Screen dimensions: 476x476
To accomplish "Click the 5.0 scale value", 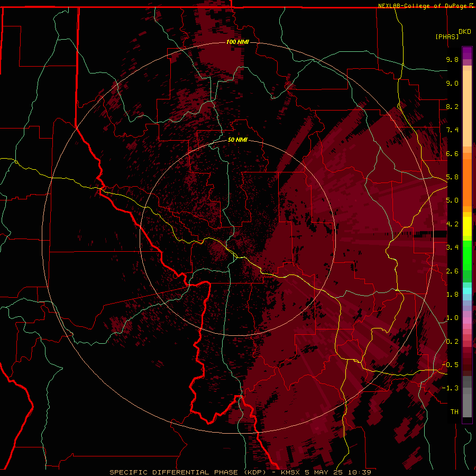I will [452, 200].
